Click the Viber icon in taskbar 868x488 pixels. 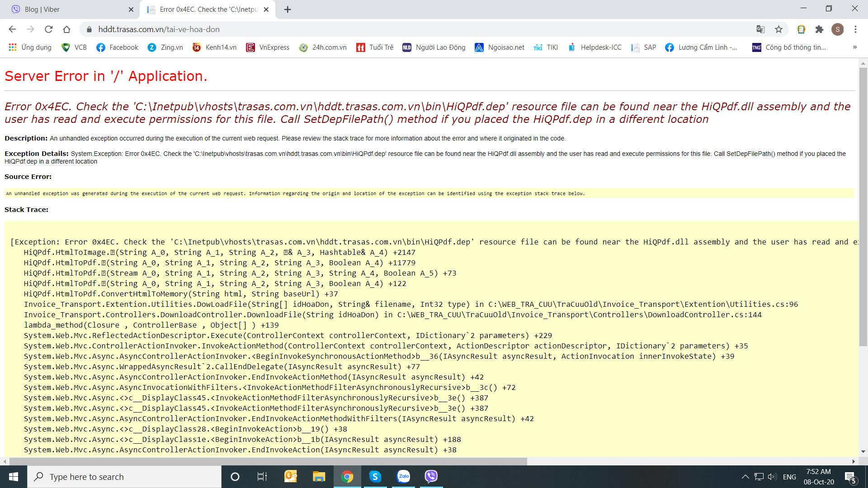click(x=431, y=476)
